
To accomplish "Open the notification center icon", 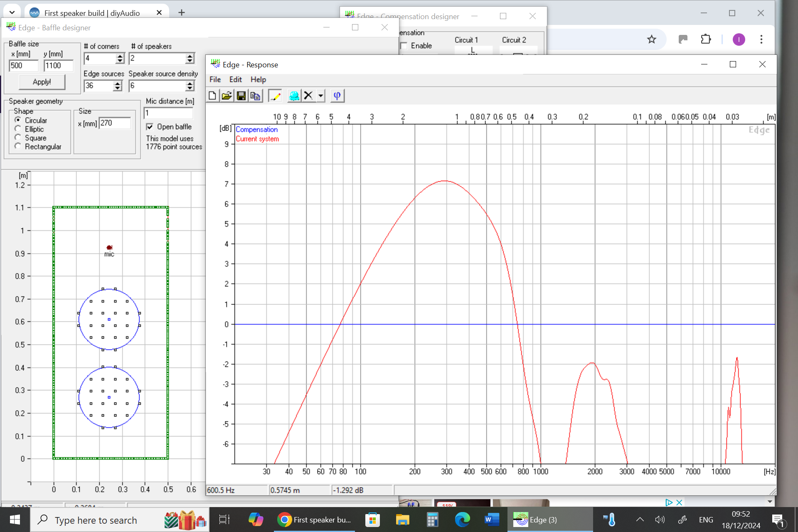I will [x=778, y=520].
